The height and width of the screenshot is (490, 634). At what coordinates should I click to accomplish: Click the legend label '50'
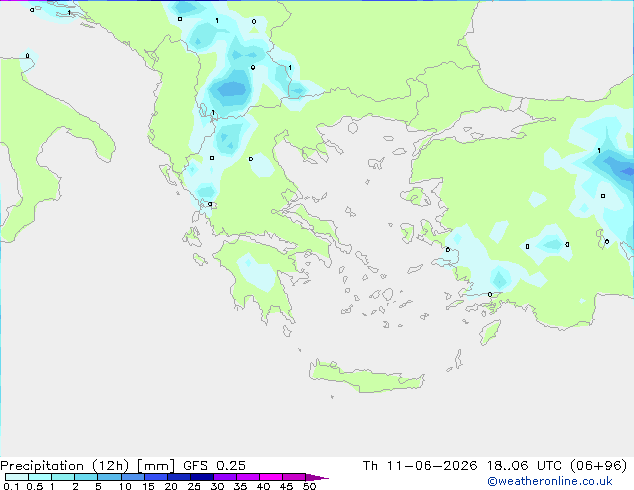309,486
